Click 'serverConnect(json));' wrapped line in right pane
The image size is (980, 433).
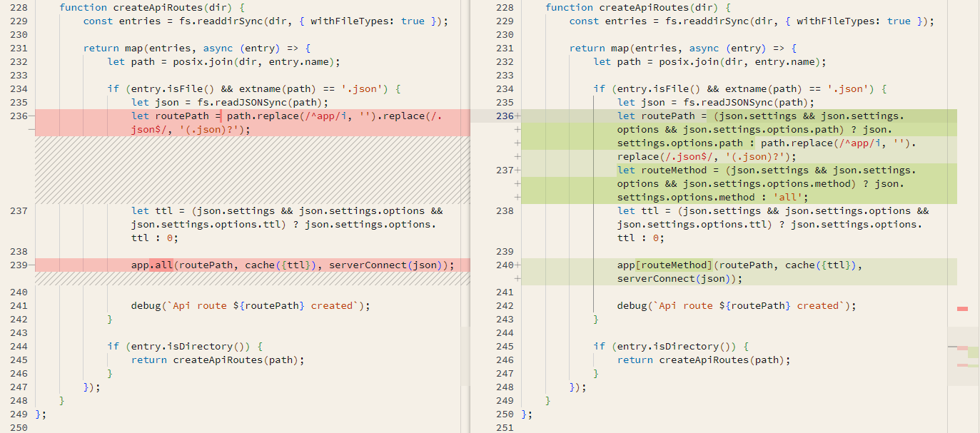[680, 278]
